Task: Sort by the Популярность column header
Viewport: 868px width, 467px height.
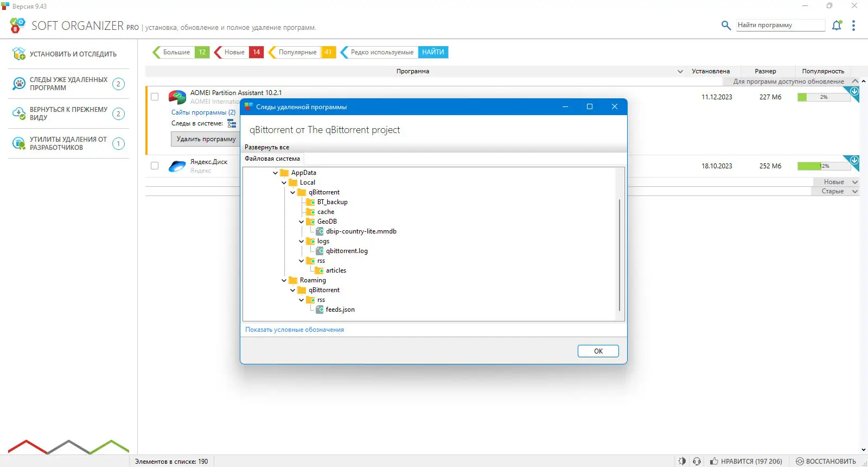Action: point(823,71)
